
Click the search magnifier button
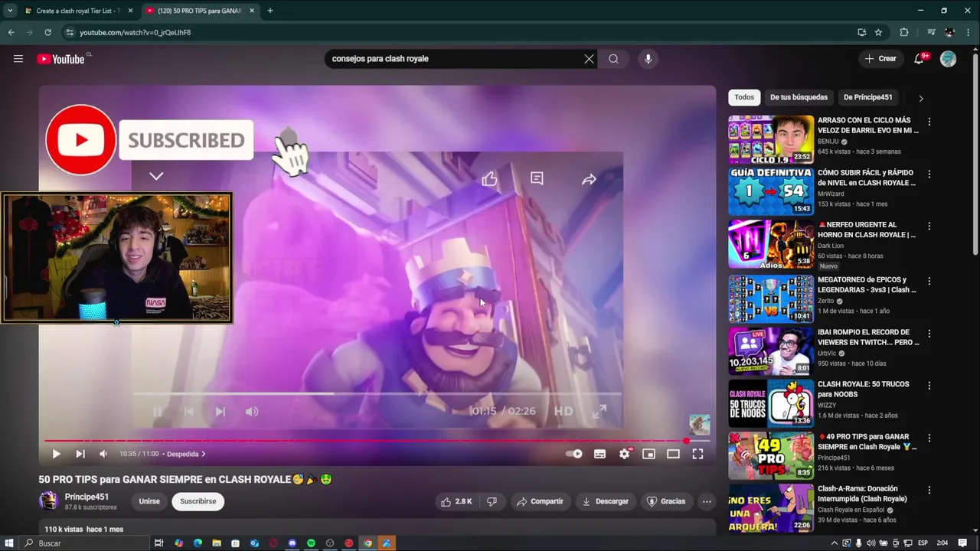tap(613, 59)
